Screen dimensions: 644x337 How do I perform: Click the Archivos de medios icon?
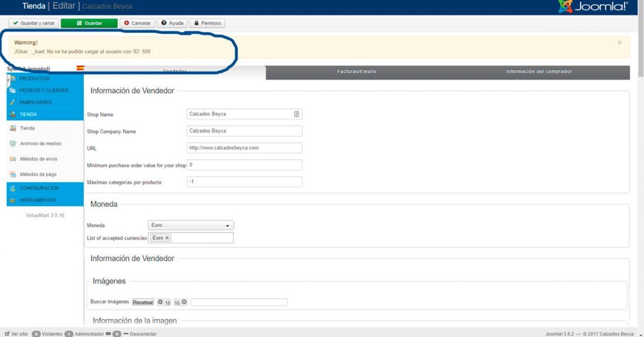click(13, 144)
